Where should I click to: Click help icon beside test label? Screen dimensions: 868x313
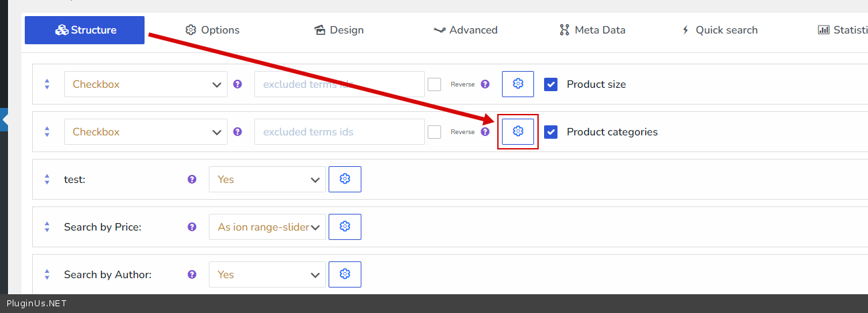point(192,180)
